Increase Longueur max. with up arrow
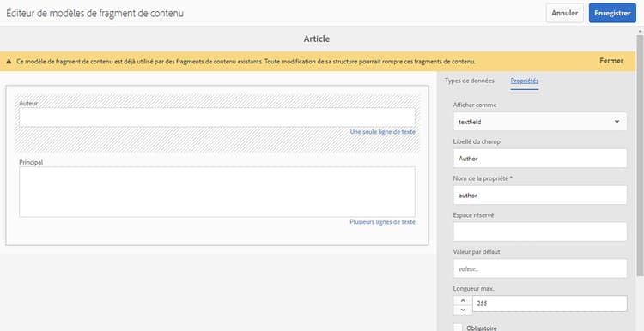644x331 pixels. (463, 300)
